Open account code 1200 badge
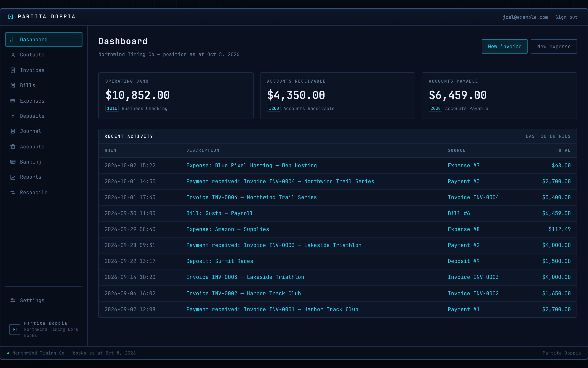 (x=274, y=108)
